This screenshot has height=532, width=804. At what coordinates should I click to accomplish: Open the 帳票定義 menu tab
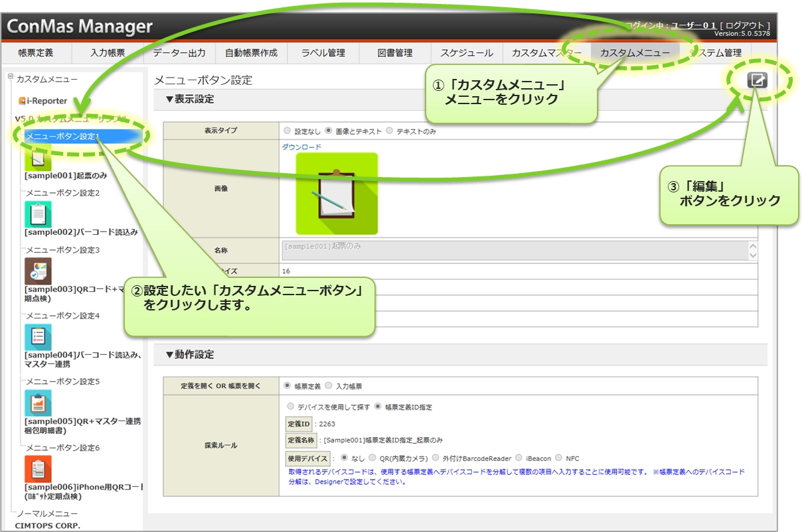point(36,53)
